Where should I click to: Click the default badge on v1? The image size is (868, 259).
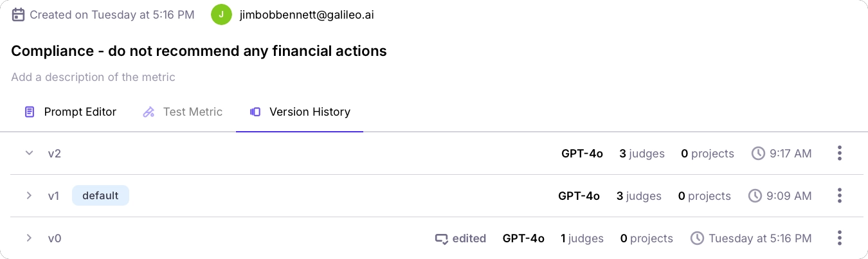[x=100, y=195]
